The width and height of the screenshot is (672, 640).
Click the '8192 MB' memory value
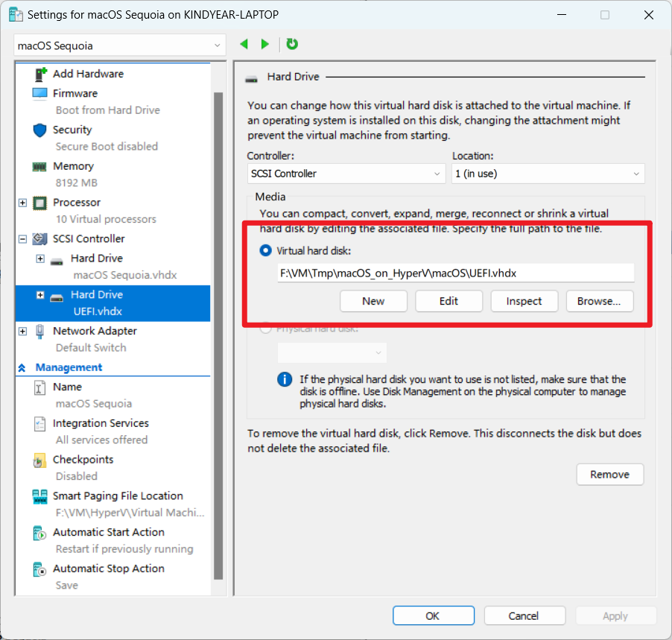(x=77, y=183)
